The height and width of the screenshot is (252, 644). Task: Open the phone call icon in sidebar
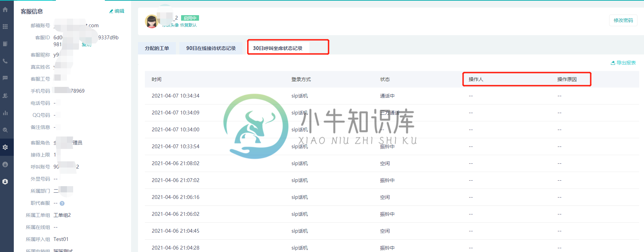[5, 61]
